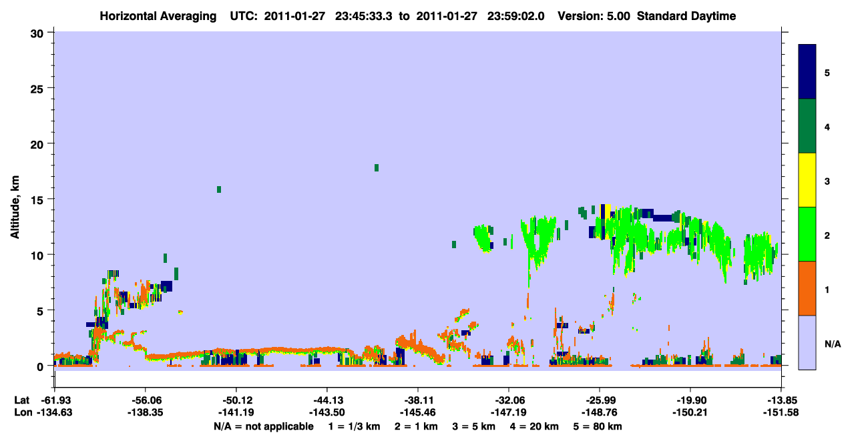The width and height of the screenshot is (868, 445).
Task: Click the start time 23:45:33.3 in title
Action: click(x=365, y=16)
